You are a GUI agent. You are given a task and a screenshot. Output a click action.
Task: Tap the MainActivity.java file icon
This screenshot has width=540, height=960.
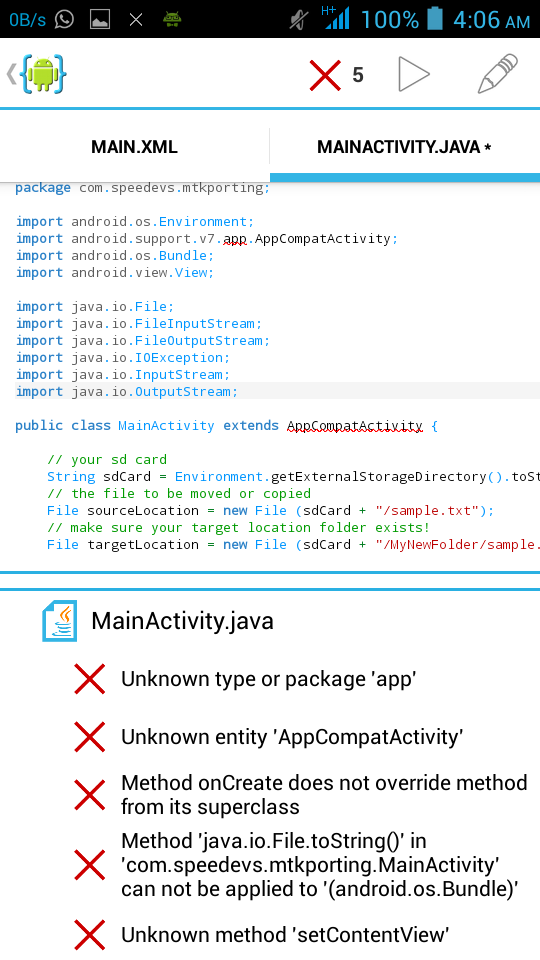(x=59, y=621)
